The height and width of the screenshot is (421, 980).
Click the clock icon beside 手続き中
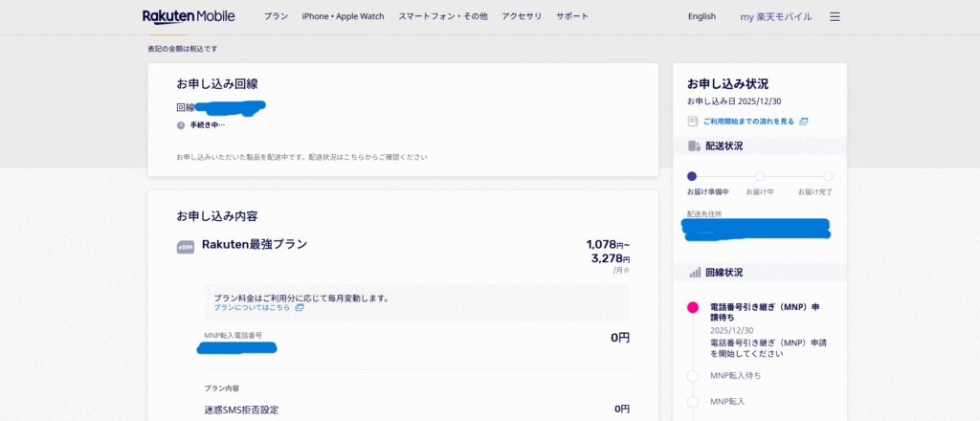tap(180, 124)
